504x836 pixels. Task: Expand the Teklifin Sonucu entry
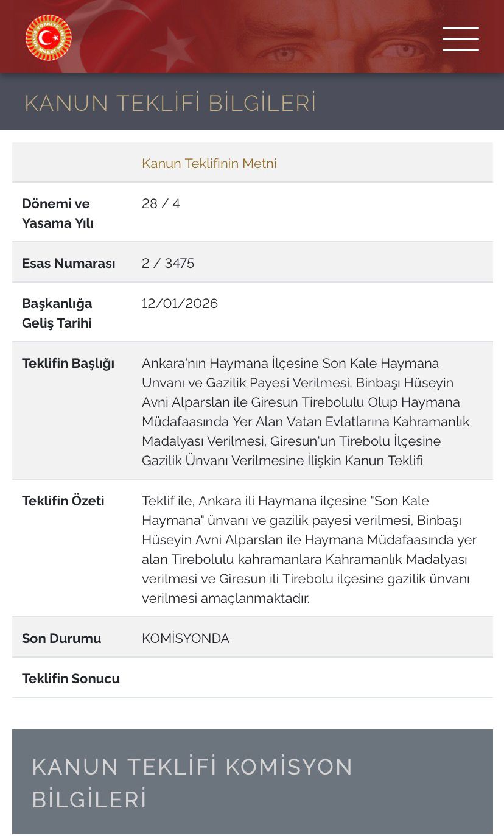(71, 678)
